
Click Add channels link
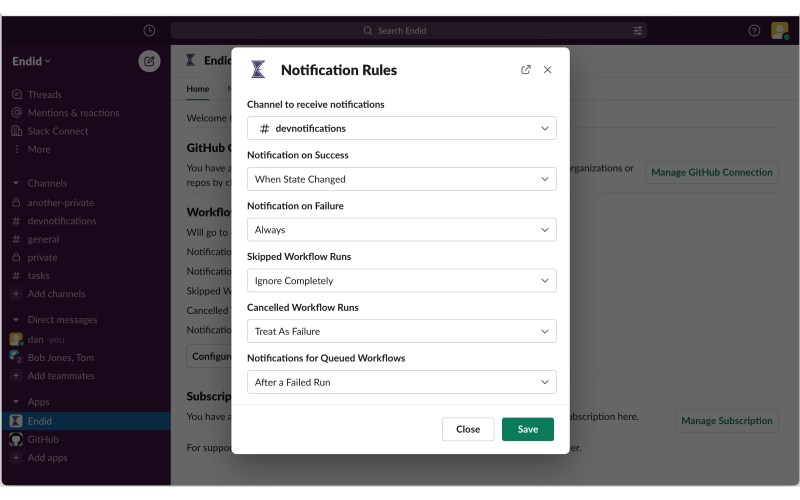[x=57, y=294]
